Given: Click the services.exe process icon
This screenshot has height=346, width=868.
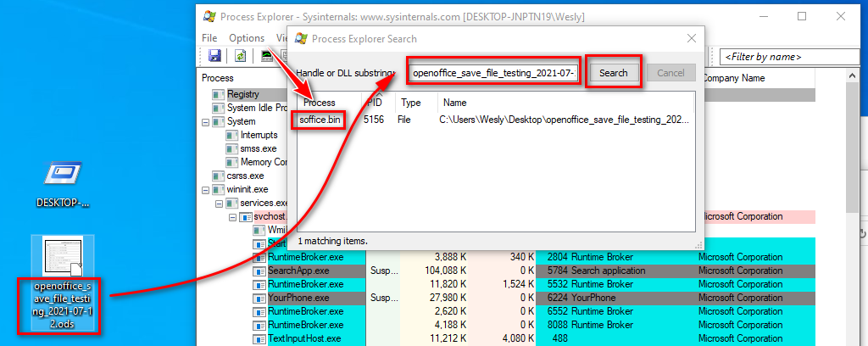Looking at the screenshot, I should pyautogui.click(x=232, y=203).
